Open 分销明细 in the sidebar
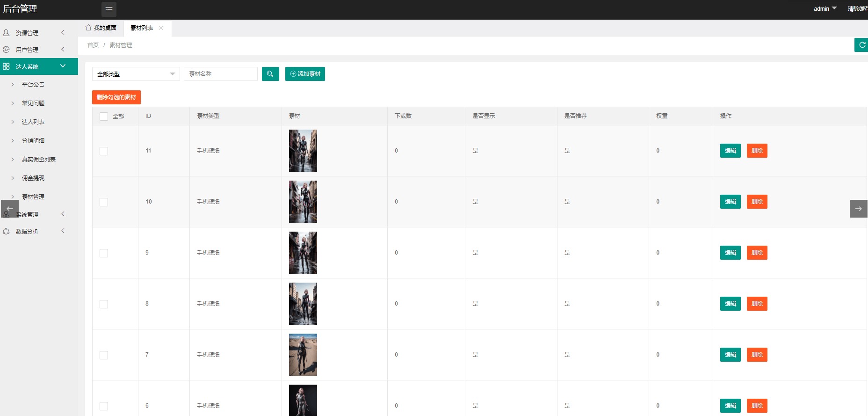 [33, 141]
